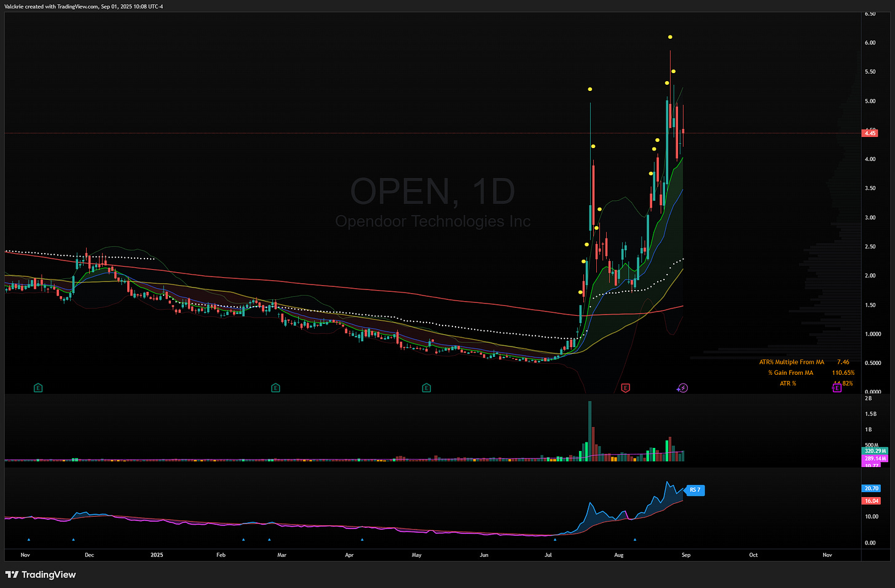Click the Oct label on the time axis

754,555
